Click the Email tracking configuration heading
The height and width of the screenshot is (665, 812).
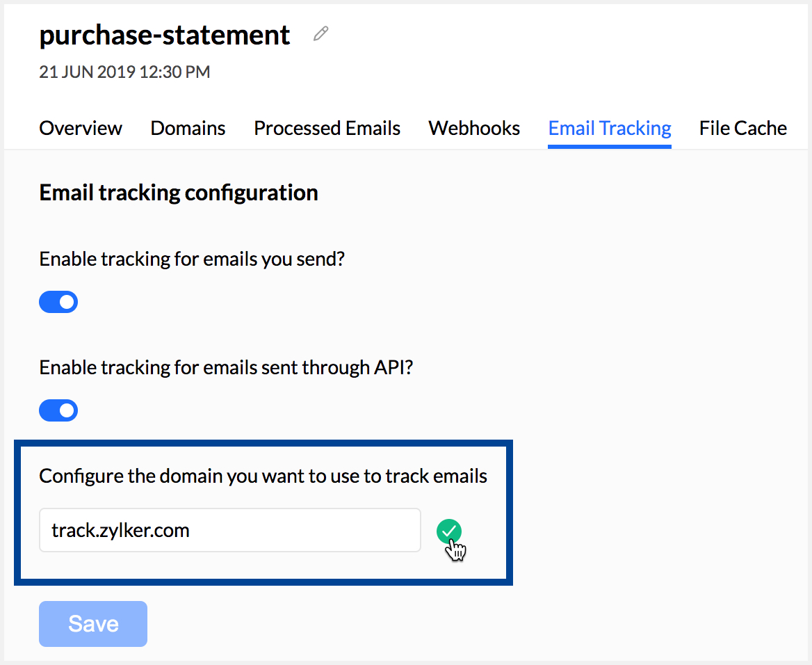point(179,193)
